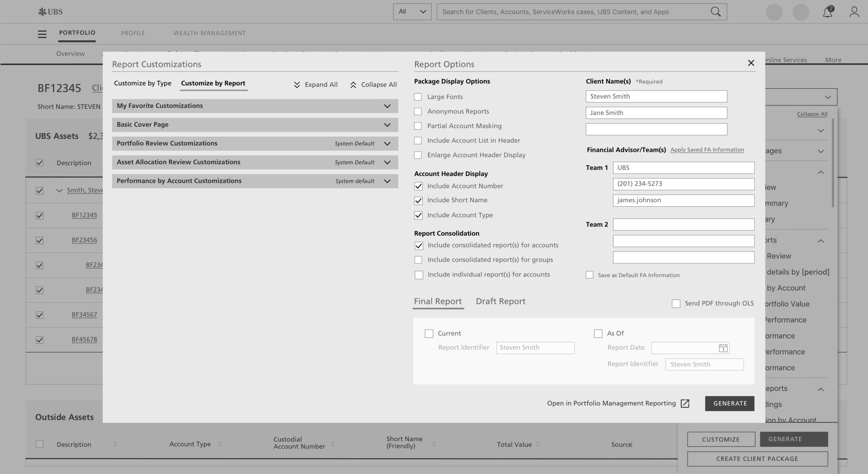Image resolution: width=868 pixels, height=474 pixels.
Task: Click the right panel vertical scrollbar
Action: pos(833,163)
